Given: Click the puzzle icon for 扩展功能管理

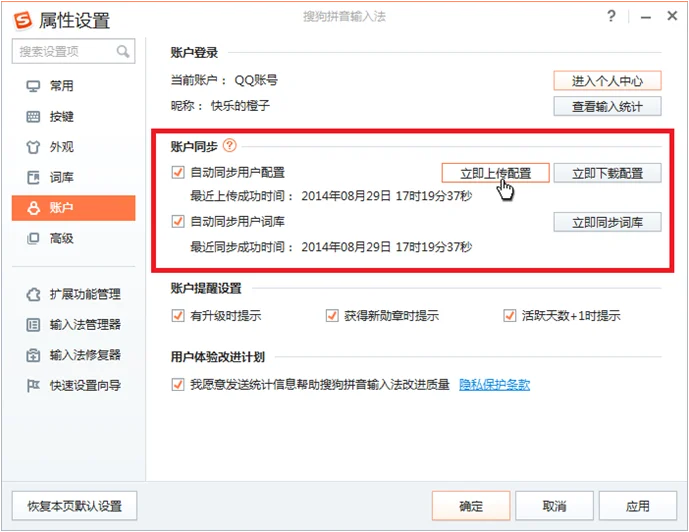Looking at the screenshot, I should 32,294.
